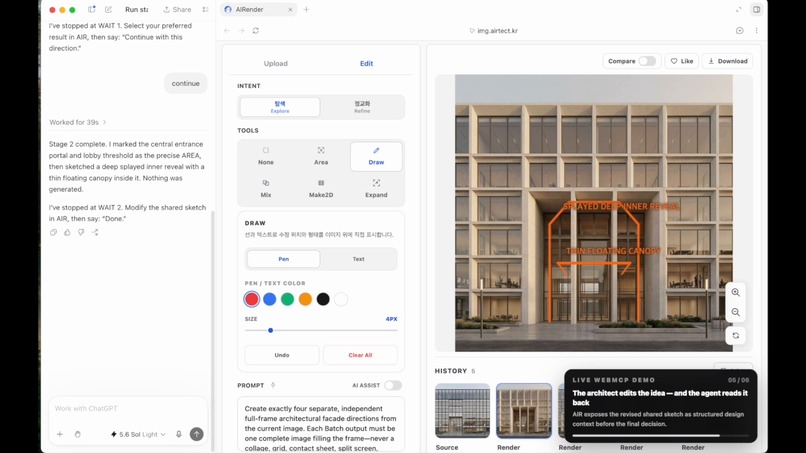
Task: Zoom in on the render preview
Action: 736,292
